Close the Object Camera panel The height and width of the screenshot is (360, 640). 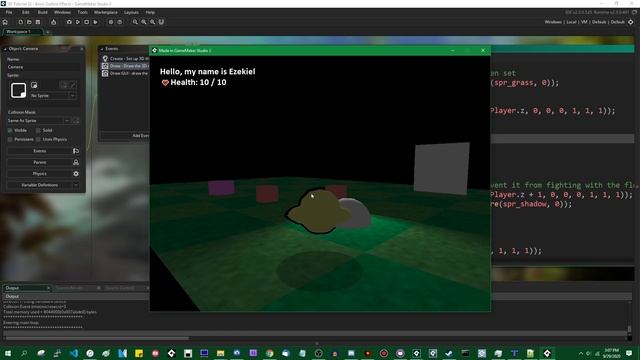coord(82,49)
